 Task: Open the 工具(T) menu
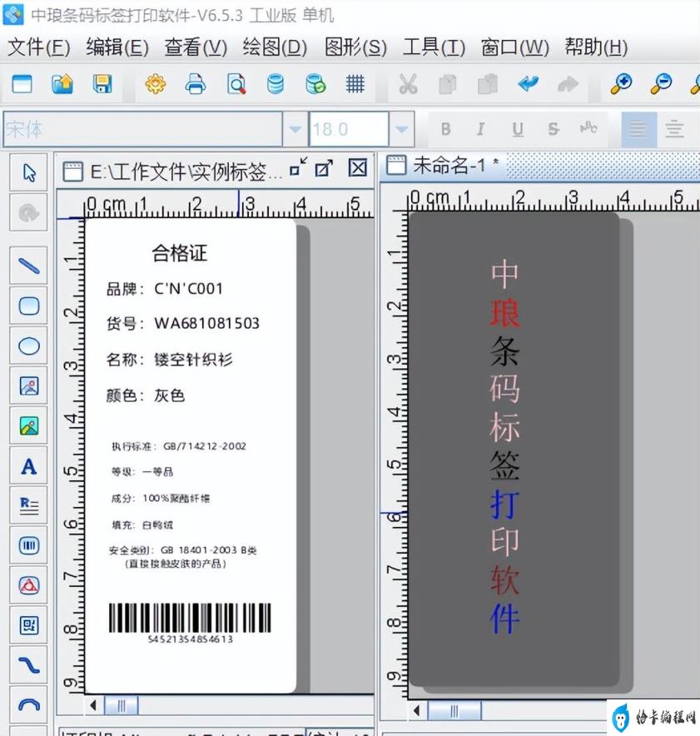(x=434, y=47)
